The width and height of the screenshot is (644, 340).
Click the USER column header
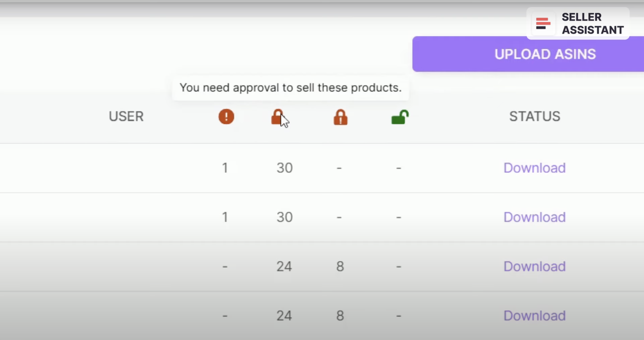point(126,117)
